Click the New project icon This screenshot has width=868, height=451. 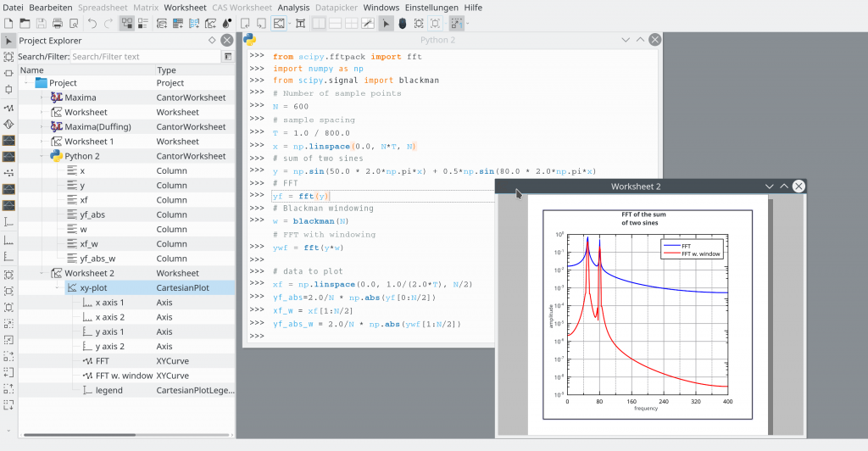pyautogui.click(x=8, y=24)
